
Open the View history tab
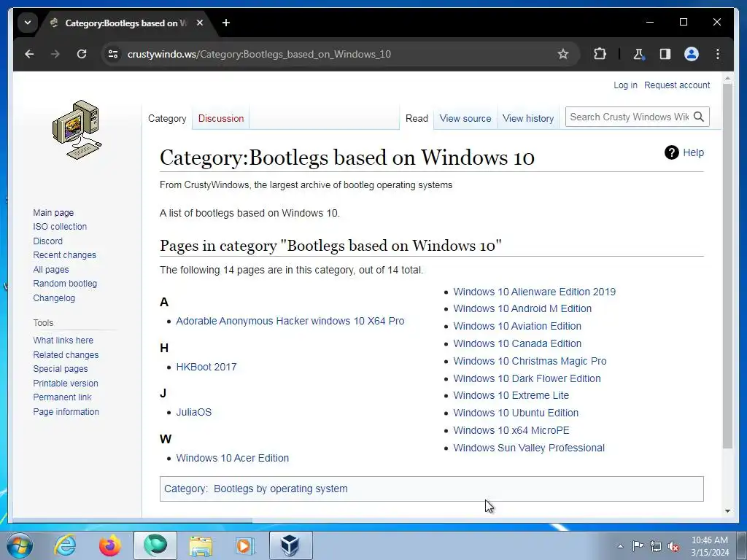pyautogui.click(x=528, y=119)
